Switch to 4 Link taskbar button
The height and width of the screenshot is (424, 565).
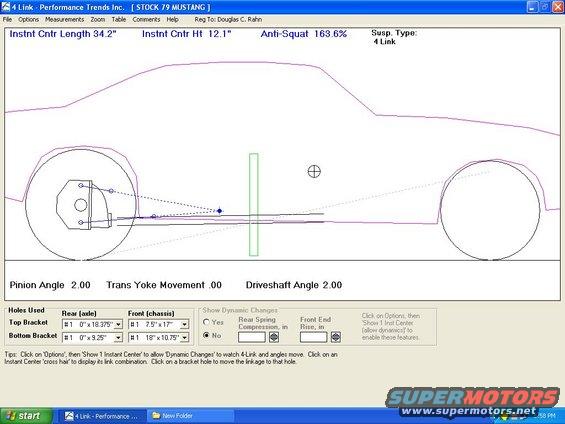click(102, 416)
